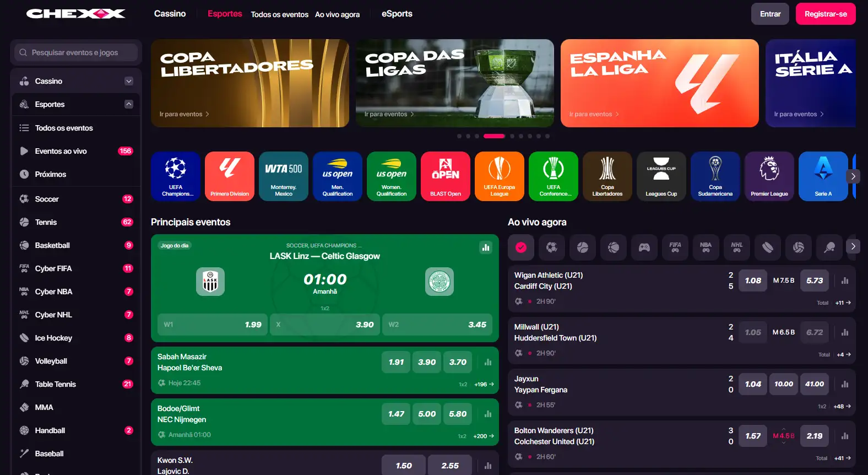Image resolution: width=868 pixels, height=475 pixels.
Task: Select the Serie A league tile
Action: point(823,176)
